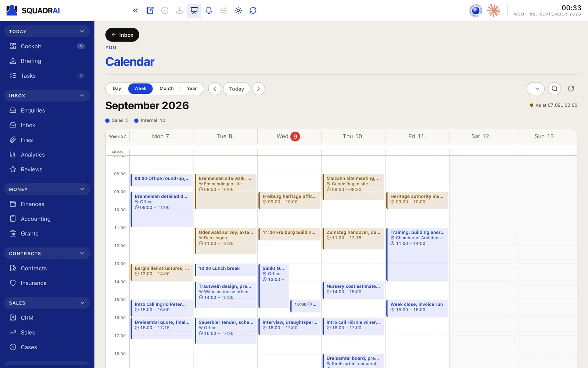Screen dimensions: 588x368
Task: Open Training: building energy event Friday
Action: click(417, 254)
